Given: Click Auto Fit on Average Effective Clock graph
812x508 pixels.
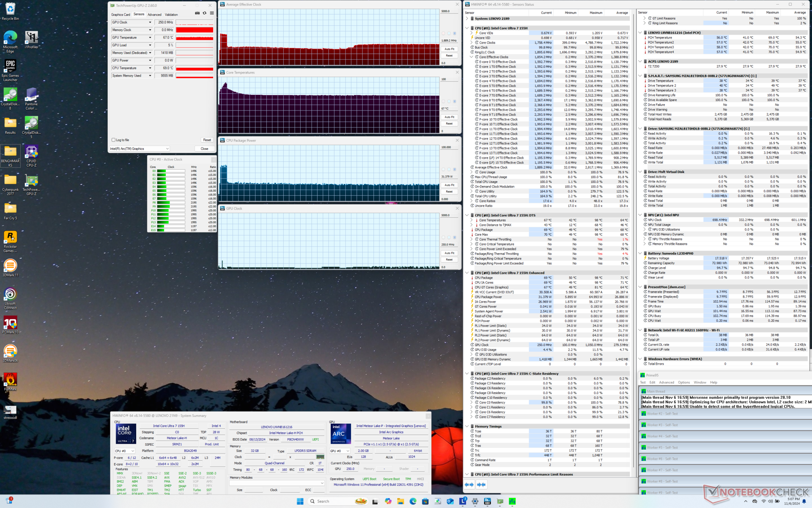Looking at the screenshot, I should (x=449, y=49).
